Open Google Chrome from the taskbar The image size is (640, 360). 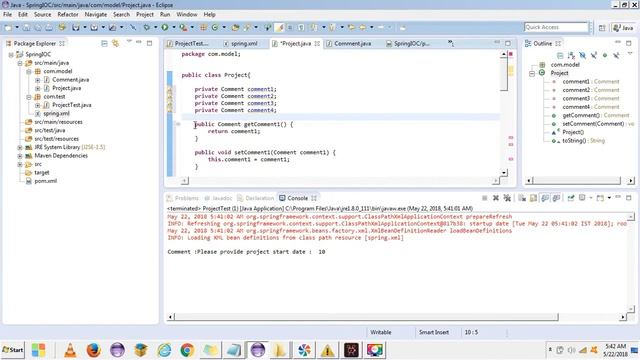(187, 350)
